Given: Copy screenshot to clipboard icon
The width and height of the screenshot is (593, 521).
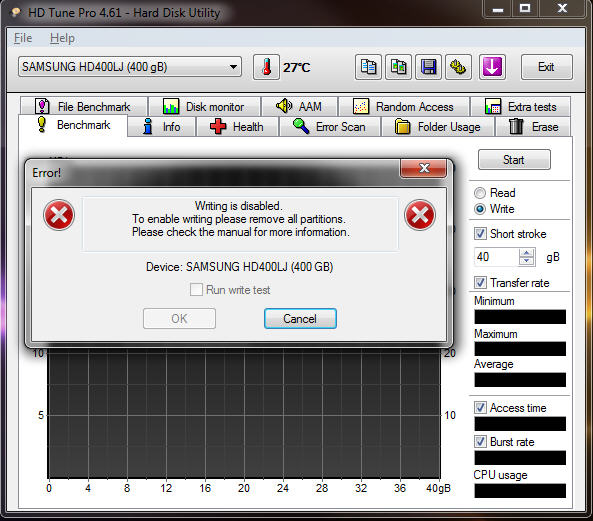Looking at the screenshot, I should (398, 67).
